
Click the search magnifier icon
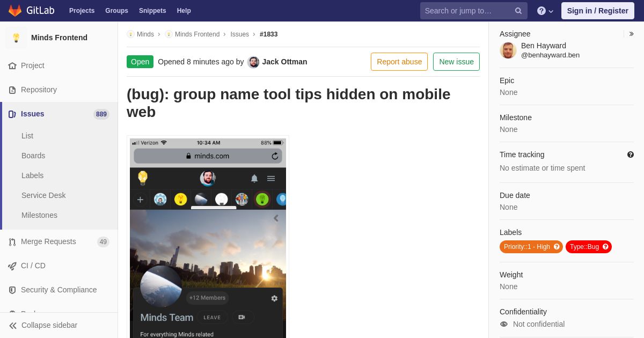coord(518,11)
